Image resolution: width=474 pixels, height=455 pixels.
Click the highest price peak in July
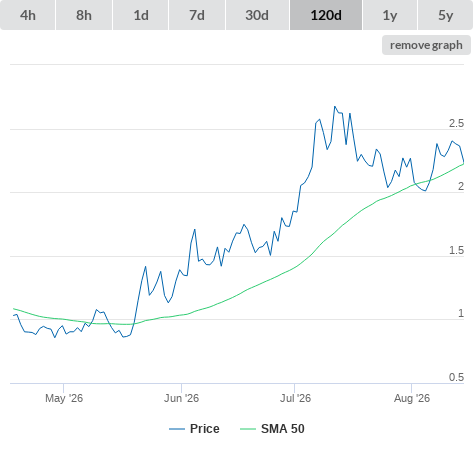[335, 107]
